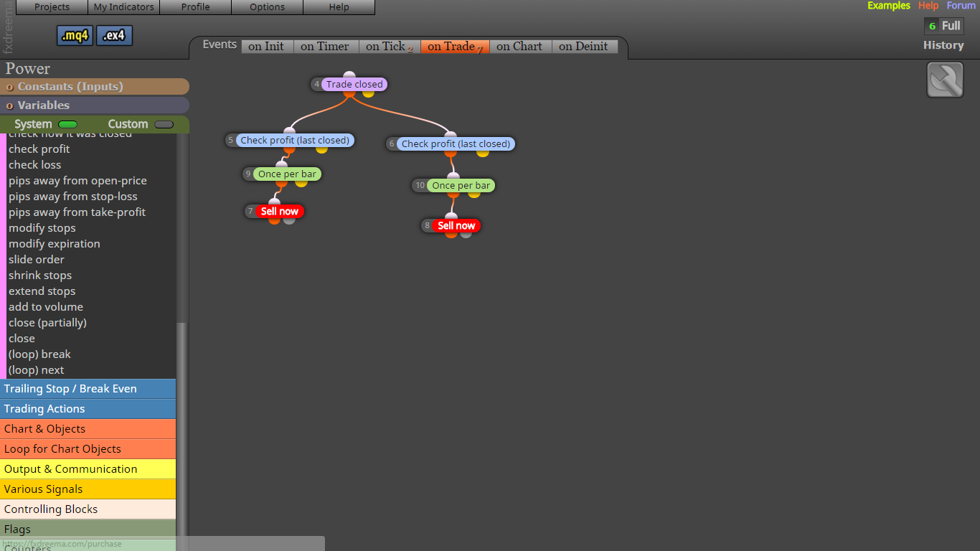Pick the add to volume block in list
The image size is (980, 551).
46,307
